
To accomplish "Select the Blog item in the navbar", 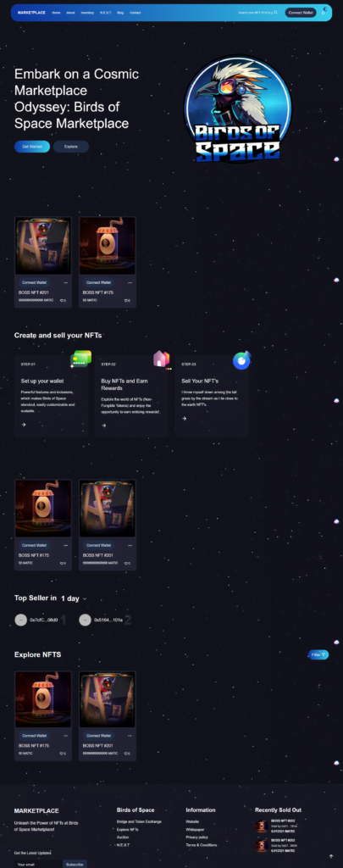I will tap(120, 12).
